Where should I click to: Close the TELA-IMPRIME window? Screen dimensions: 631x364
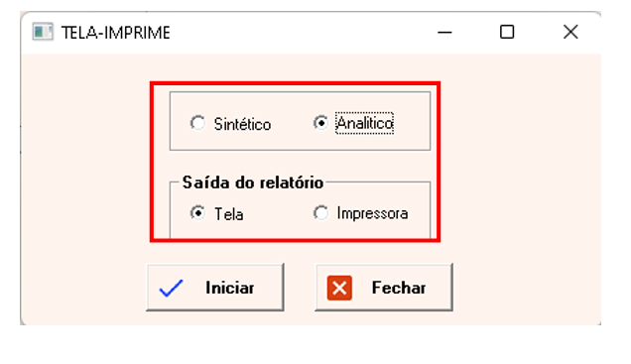(x=570, y=32)
